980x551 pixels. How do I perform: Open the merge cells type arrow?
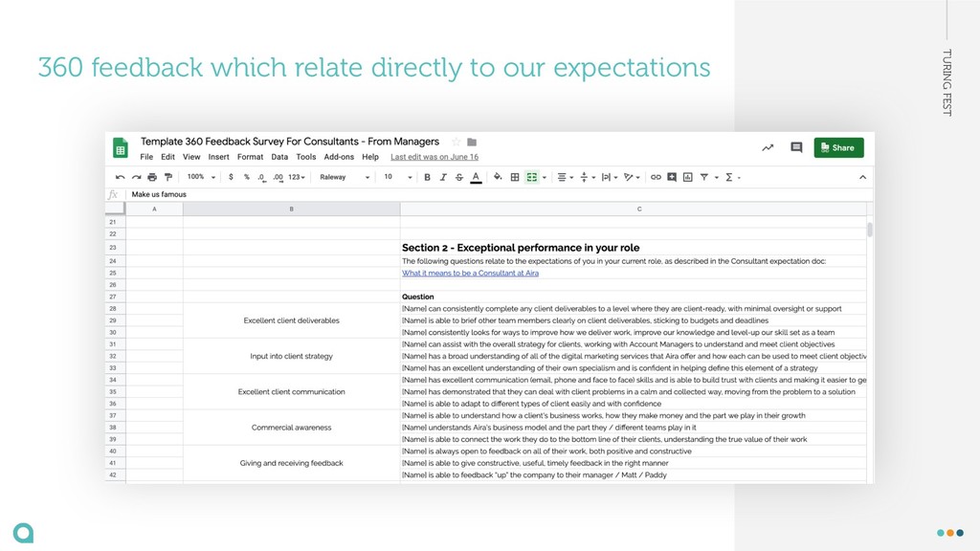coord(545,177)
